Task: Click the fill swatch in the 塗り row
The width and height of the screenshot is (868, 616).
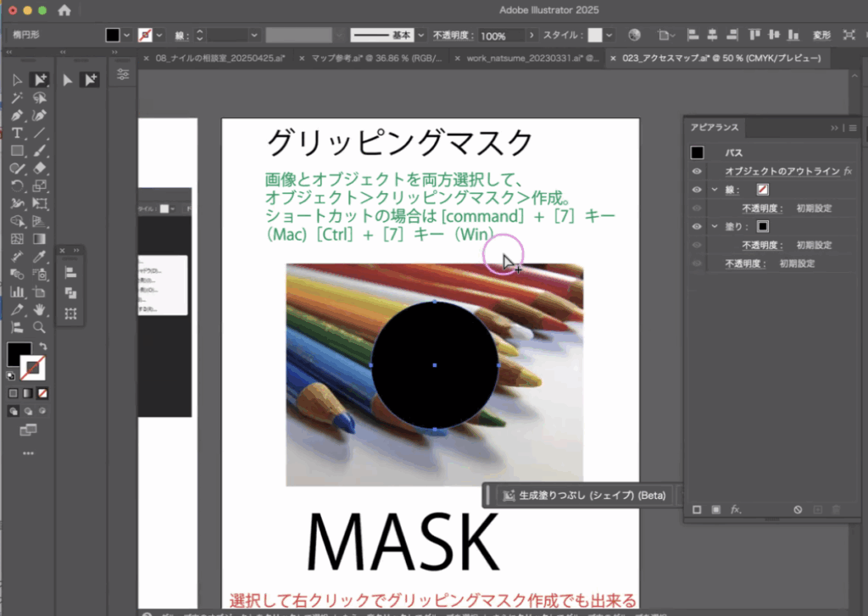Action: (x=762, y=226)
